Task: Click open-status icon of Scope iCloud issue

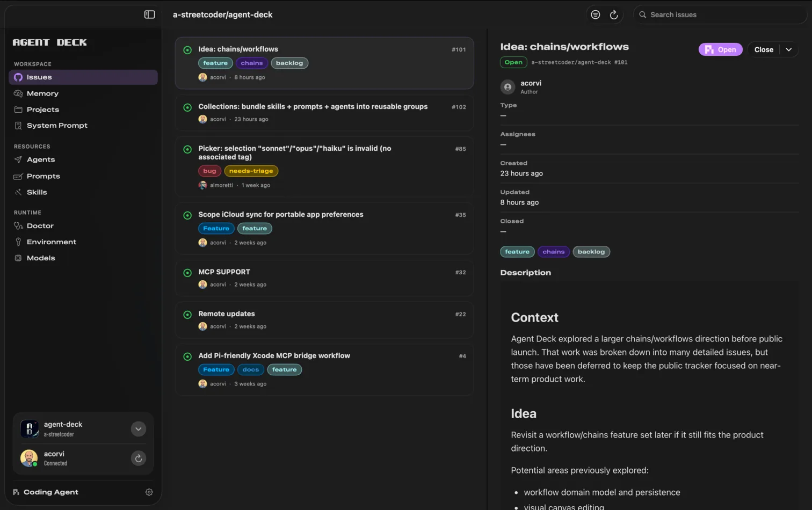Action: pyautogui.click(x=187, y=215)
